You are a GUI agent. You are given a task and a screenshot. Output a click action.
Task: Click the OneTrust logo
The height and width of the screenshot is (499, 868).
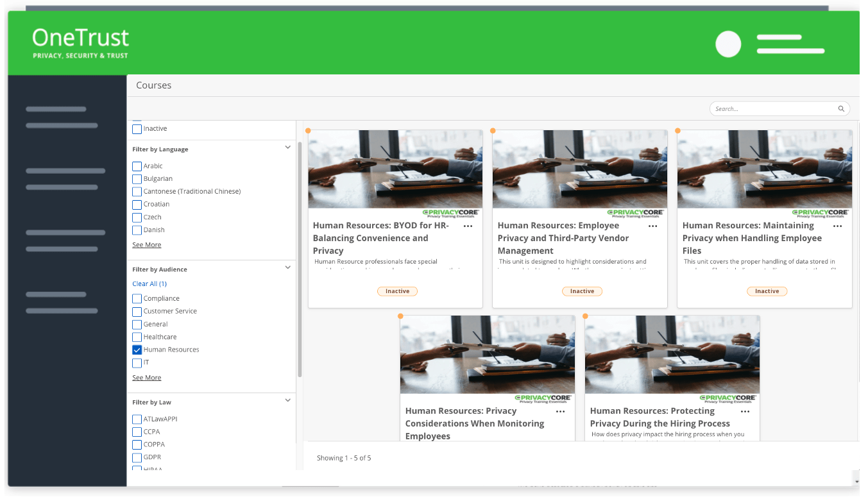(x=81, y=43)
